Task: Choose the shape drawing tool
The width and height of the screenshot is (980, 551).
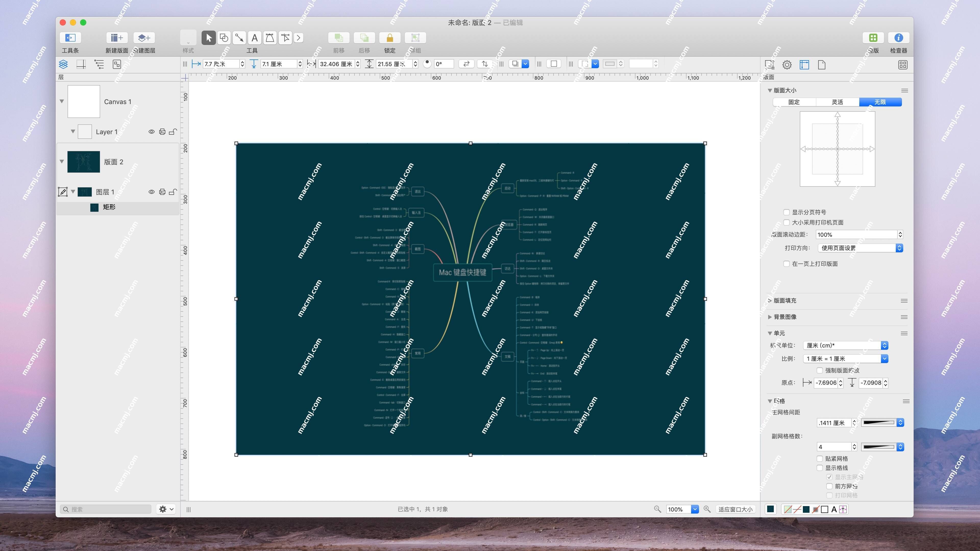Action: coord(224,38)
